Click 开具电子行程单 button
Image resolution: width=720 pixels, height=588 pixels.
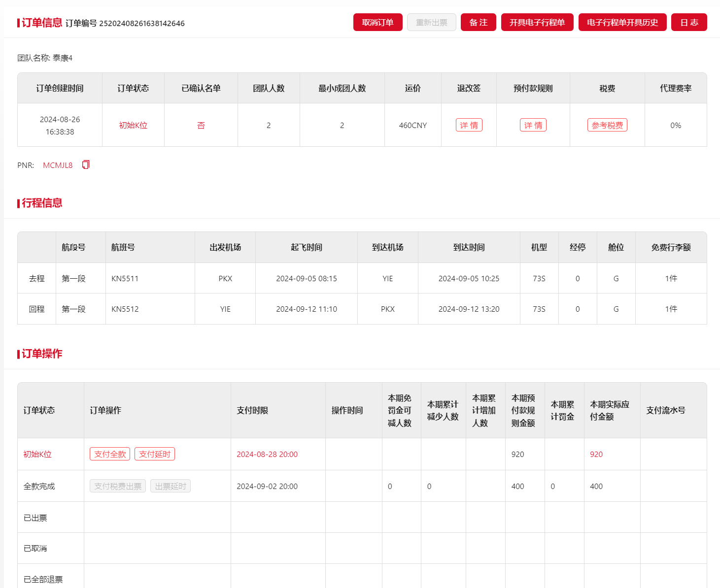coord(537,22)
